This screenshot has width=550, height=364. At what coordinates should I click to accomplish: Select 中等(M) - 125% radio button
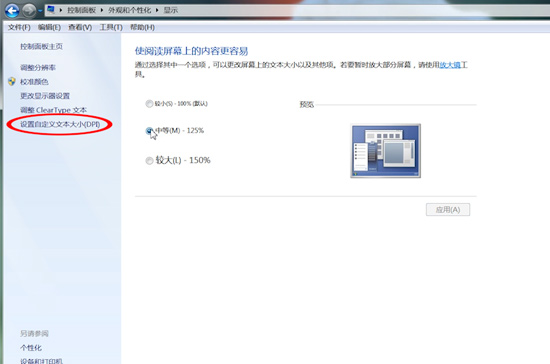point(149,131)
